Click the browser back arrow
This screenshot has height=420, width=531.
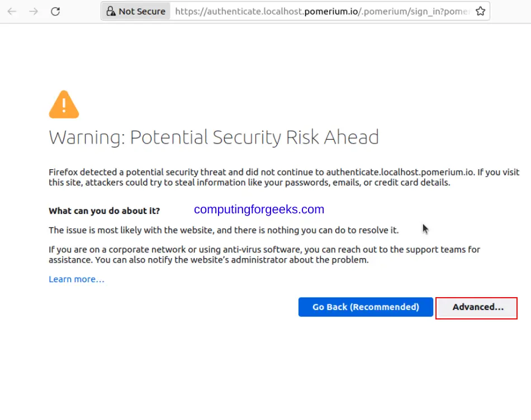click(x=12, y=12)
